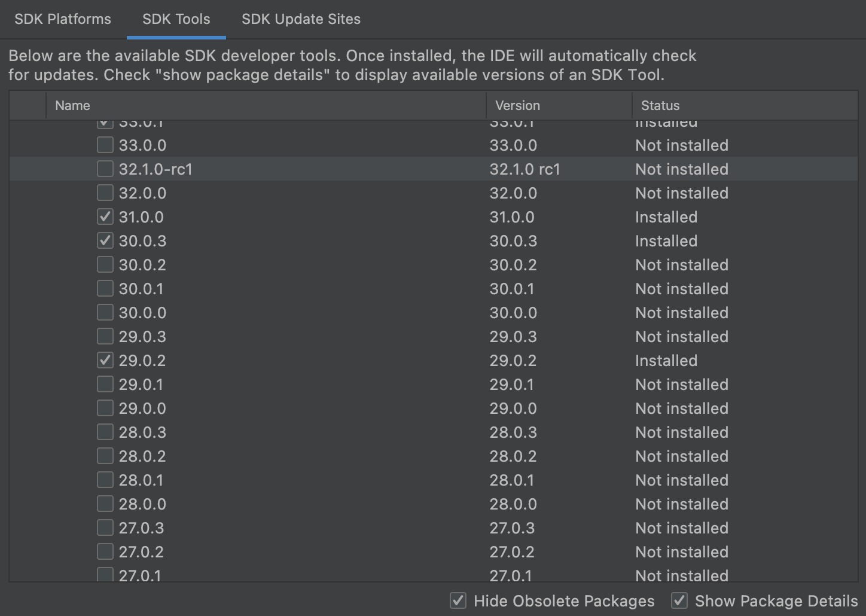The height and width of the screenshot is (616, 866).
Task: Sort by the Version column header
Action: (x=517, y=105)
